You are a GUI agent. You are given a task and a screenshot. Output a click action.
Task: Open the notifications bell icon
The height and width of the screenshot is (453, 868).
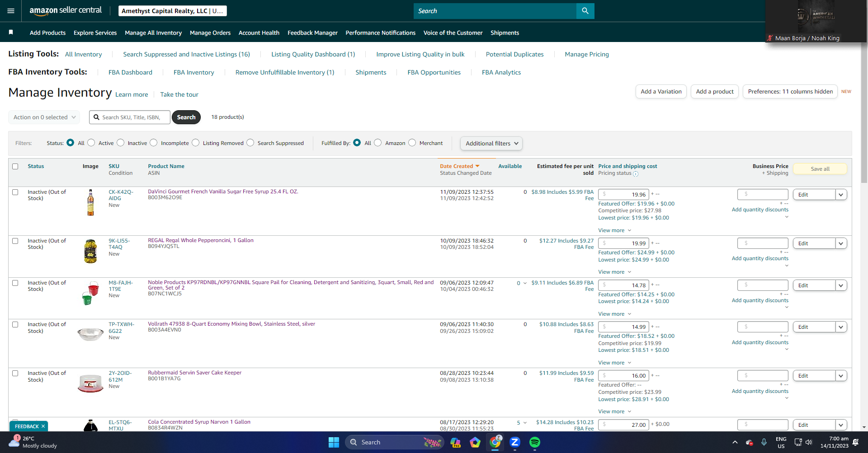(855, 442)
